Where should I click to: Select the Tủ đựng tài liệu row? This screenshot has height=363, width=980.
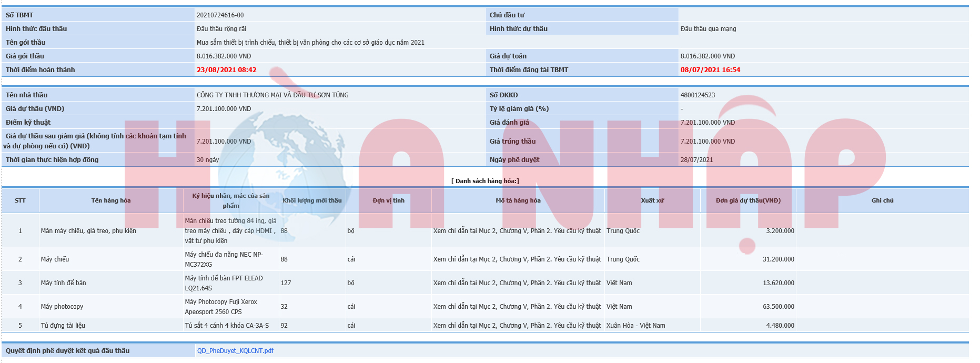(63, 326)
